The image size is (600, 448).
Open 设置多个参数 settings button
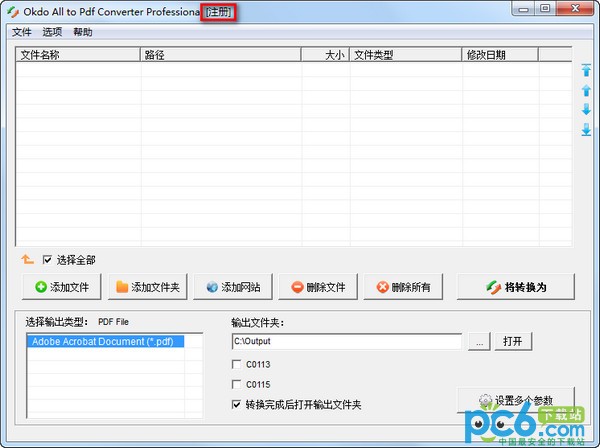(x=516, y=400)
